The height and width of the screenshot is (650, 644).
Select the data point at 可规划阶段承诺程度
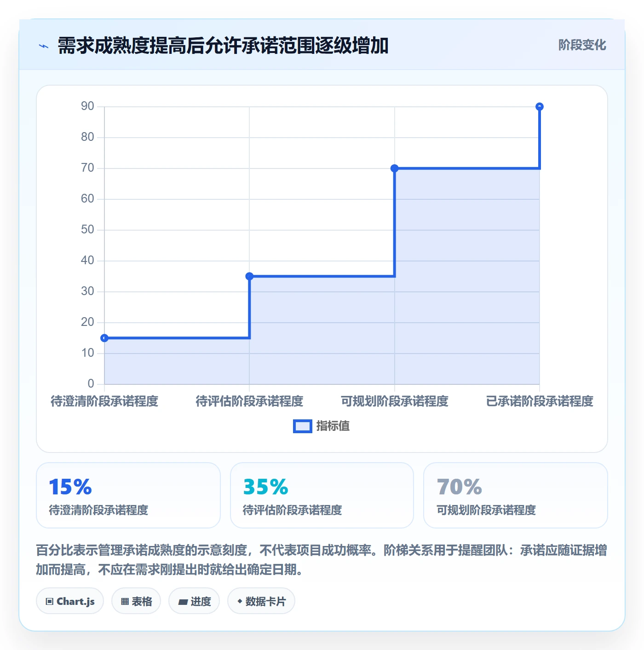click(395, 168)
